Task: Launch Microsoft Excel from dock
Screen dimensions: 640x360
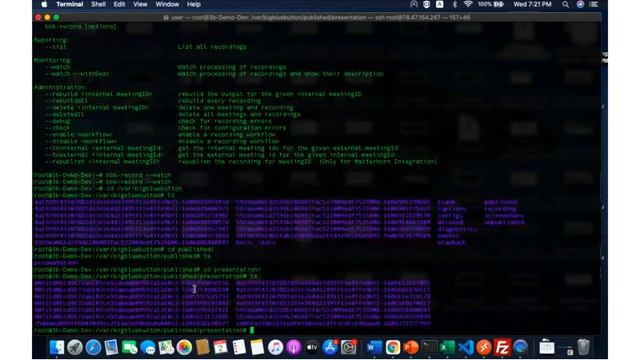Action: pyautogui.click(x=447, y=347)
